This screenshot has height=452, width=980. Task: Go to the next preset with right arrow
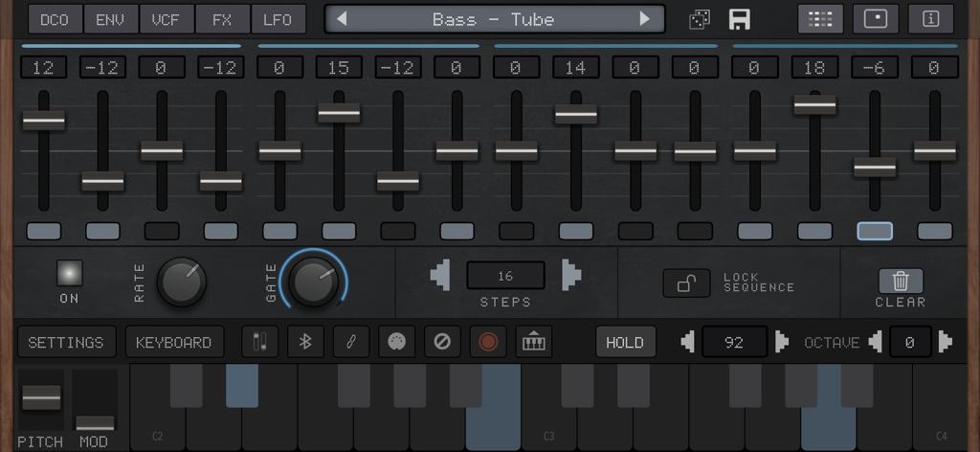644,19
